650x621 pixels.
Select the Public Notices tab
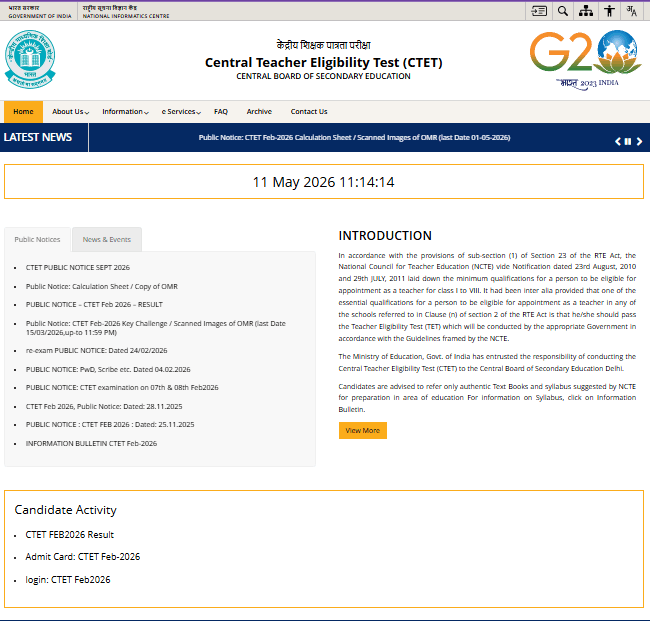point(37,239)
